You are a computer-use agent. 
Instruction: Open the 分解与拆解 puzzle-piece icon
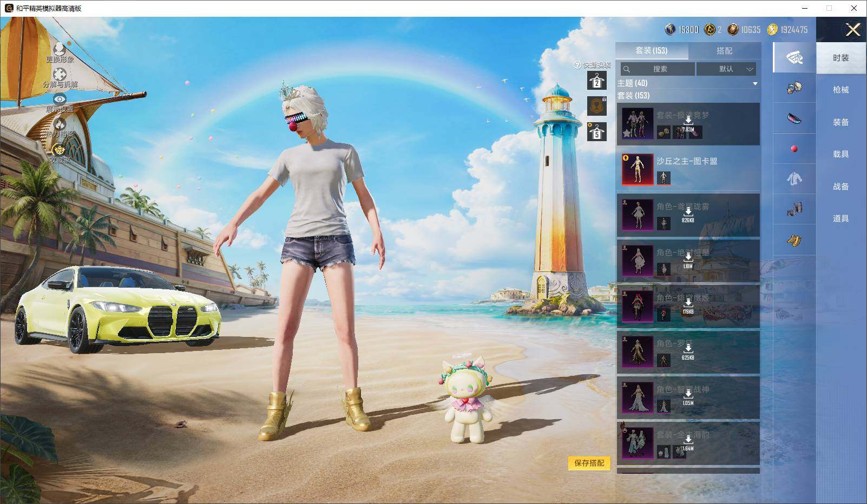(60, 75)
